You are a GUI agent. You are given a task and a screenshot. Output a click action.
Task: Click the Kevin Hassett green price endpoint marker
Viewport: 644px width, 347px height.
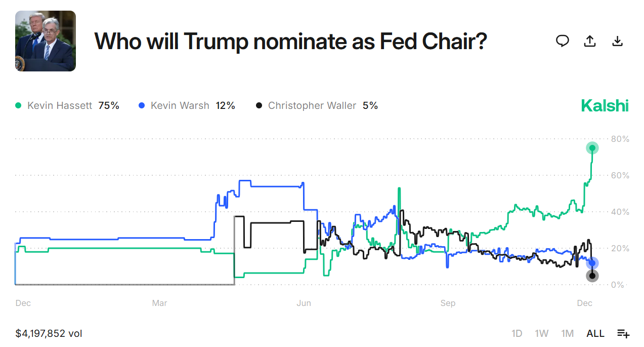[x=592, y=148]
